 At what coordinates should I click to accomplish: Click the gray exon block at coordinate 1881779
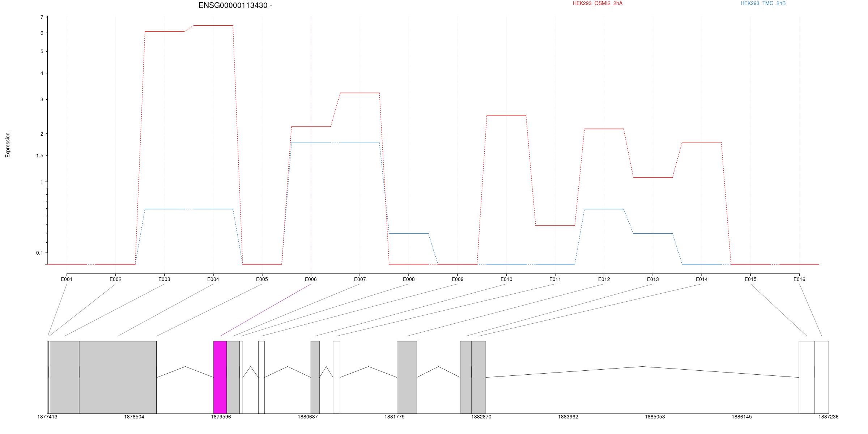(407, 377)
